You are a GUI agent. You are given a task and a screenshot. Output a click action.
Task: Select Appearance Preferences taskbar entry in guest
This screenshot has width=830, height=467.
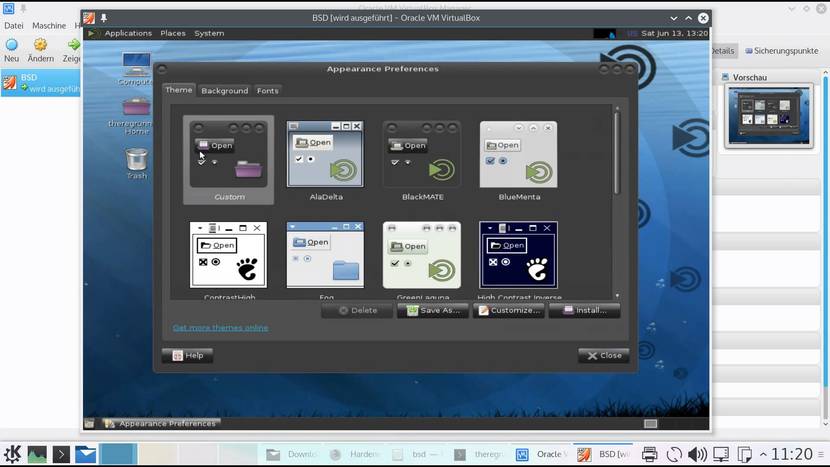coord(161,424)
